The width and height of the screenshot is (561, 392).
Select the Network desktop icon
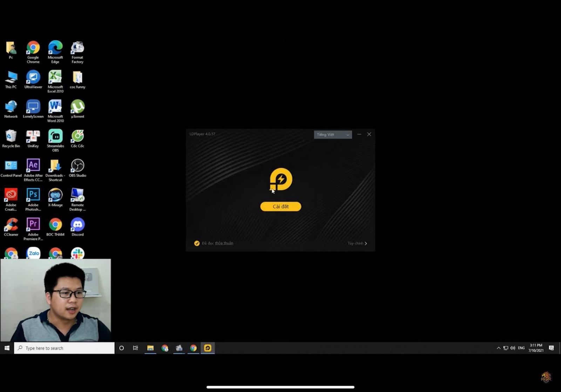11,109
